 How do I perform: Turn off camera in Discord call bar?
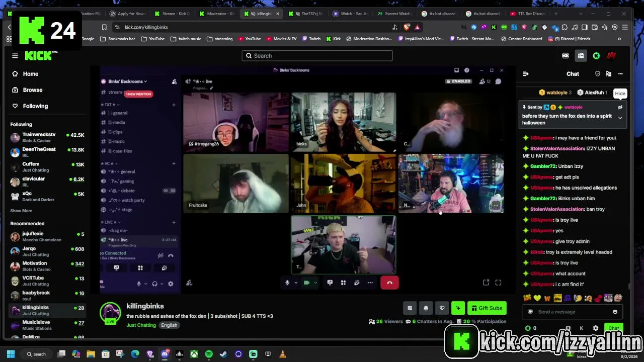[307, 283]
